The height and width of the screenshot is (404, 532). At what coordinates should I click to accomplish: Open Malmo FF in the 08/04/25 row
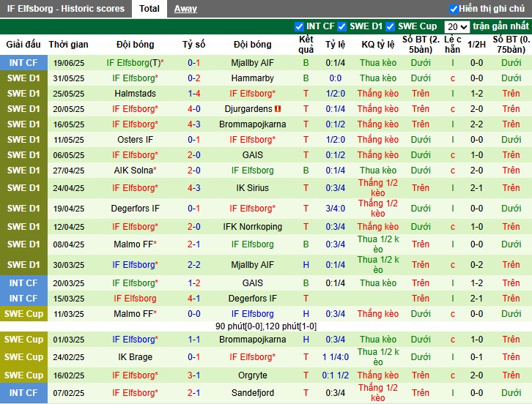133,244
